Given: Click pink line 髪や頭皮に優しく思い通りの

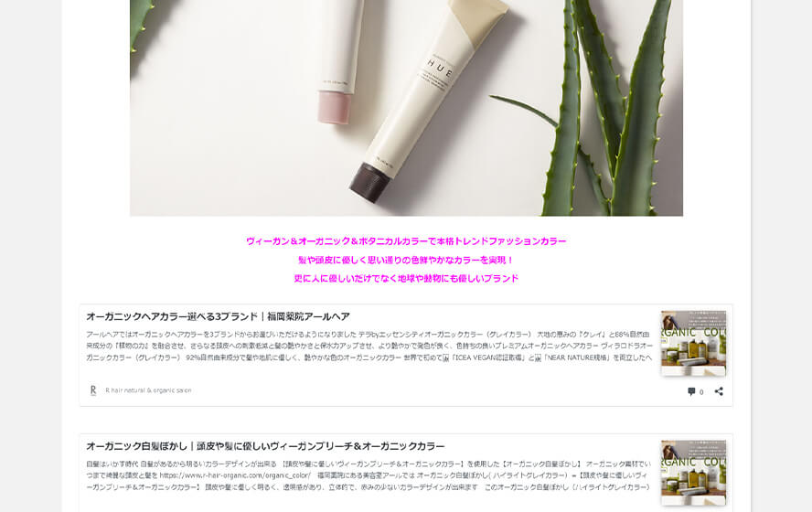Looking at the screenshot, I should tap(406, 260).
